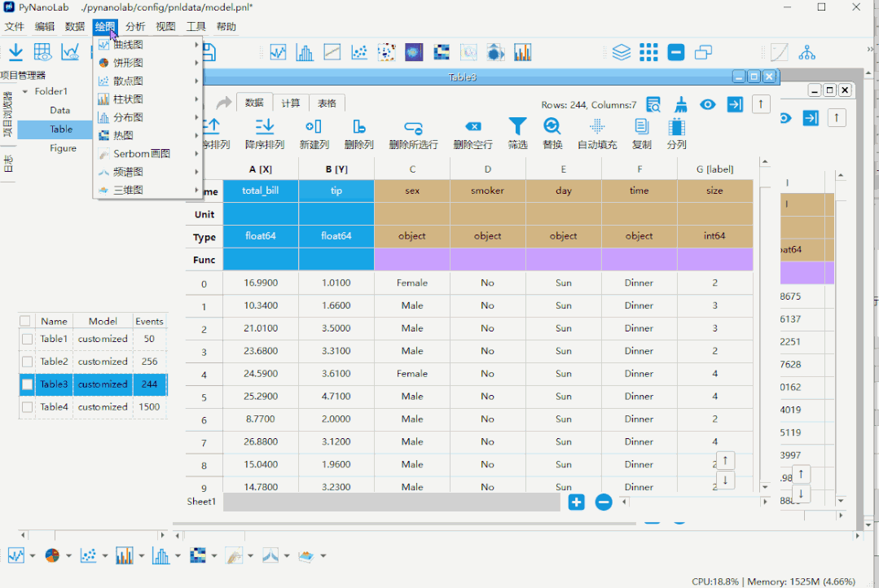Viewport: 879px width, 588px height.
Task: Click the move up arrow button over the table
Action: point(725,461)
